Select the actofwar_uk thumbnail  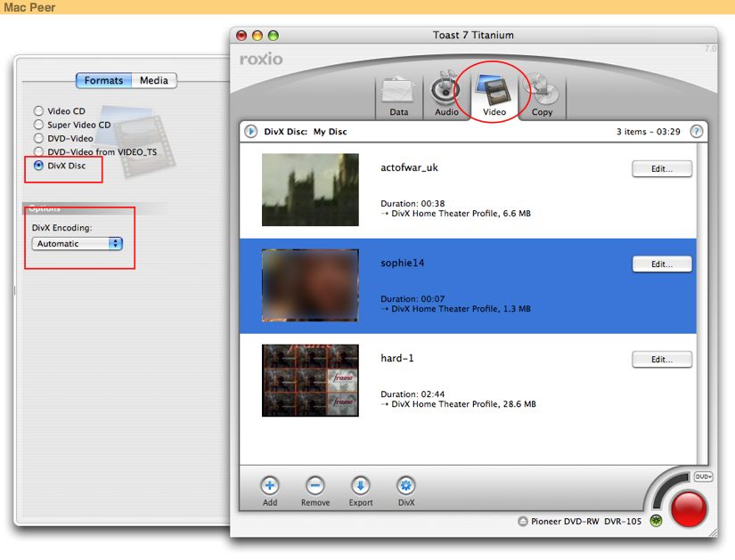pos(310,190)
